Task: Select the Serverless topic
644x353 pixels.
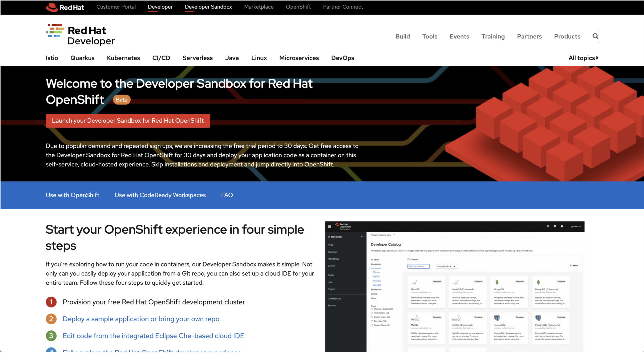Action: [x=197, y=58]
